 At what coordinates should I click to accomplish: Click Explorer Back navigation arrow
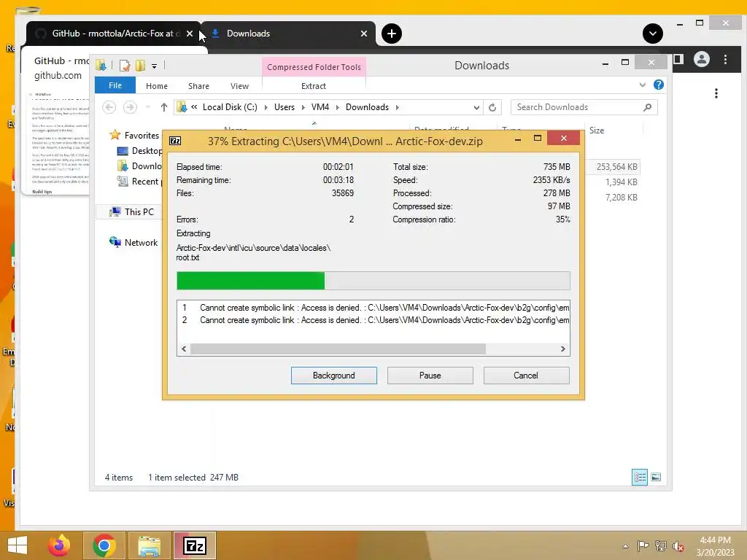[109, 107]
